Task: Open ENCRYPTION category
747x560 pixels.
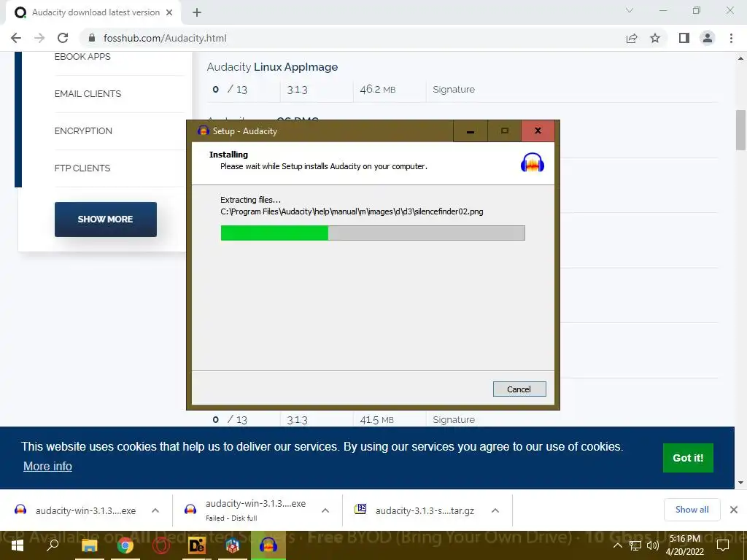Action: pos(83,131)
